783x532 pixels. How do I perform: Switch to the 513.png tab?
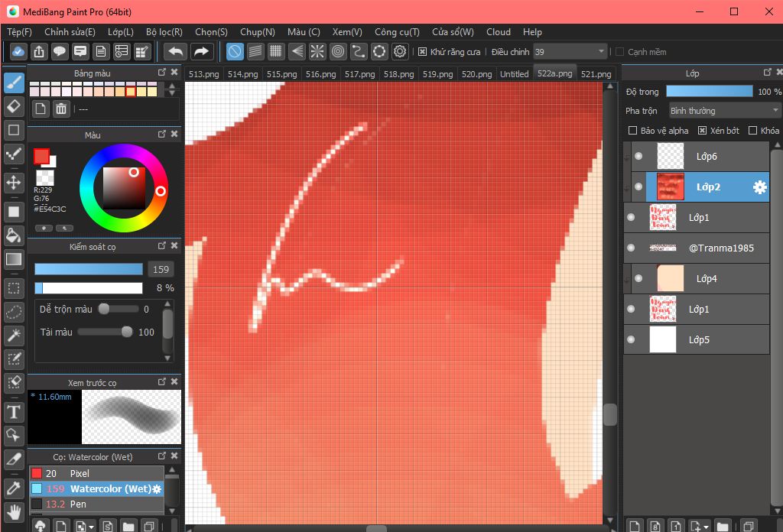coord(203,74)
